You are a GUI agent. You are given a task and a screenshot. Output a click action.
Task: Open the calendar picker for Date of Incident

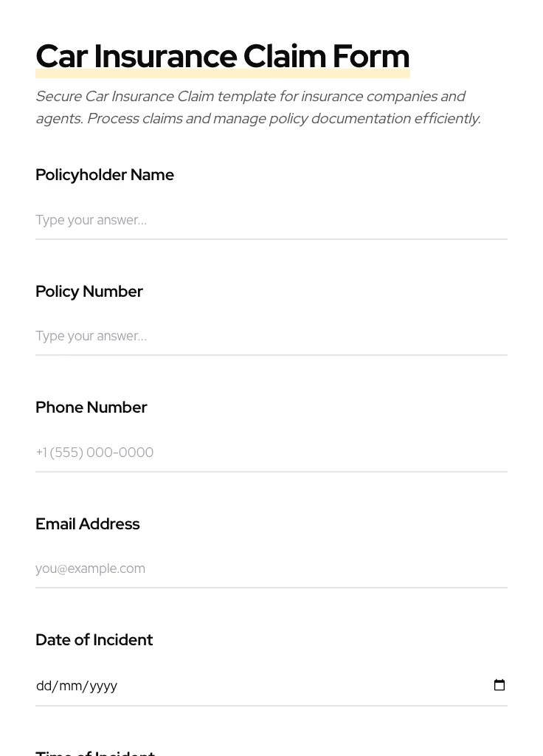(499, 685)
